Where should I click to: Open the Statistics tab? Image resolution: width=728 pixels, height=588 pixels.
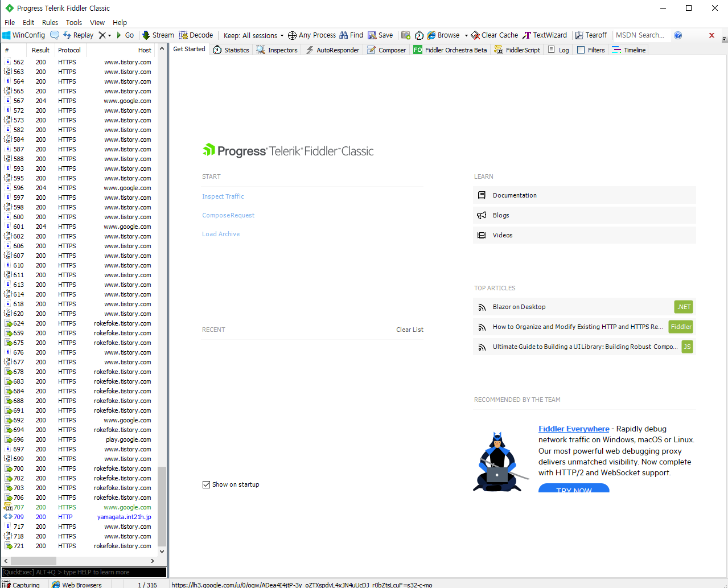[231, 50]
